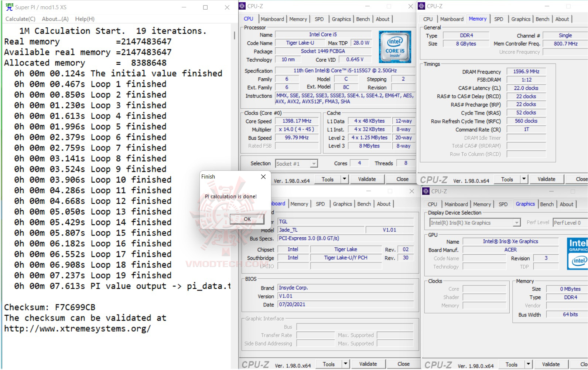Switch to Memory tab in CPU window
This screenshot has width=588, height=370.
coord(298,19)
